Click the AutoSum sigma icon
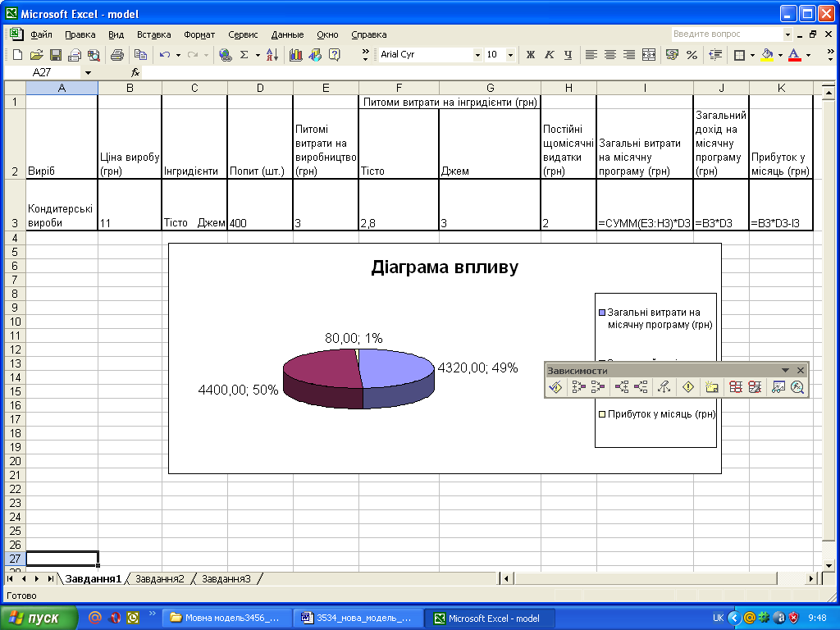Screen dimensions: 840x630 [244, 55]
